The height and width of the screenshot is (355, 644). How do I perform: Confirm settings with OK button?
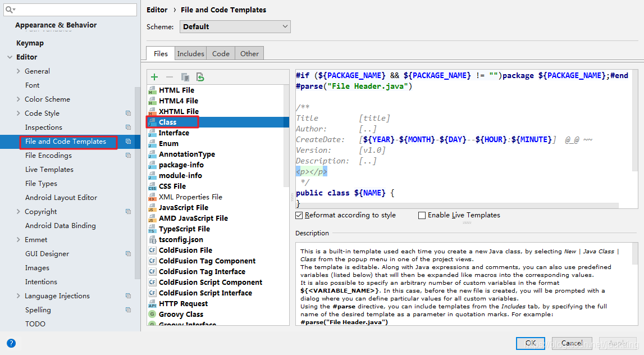(x=530, y=343)
